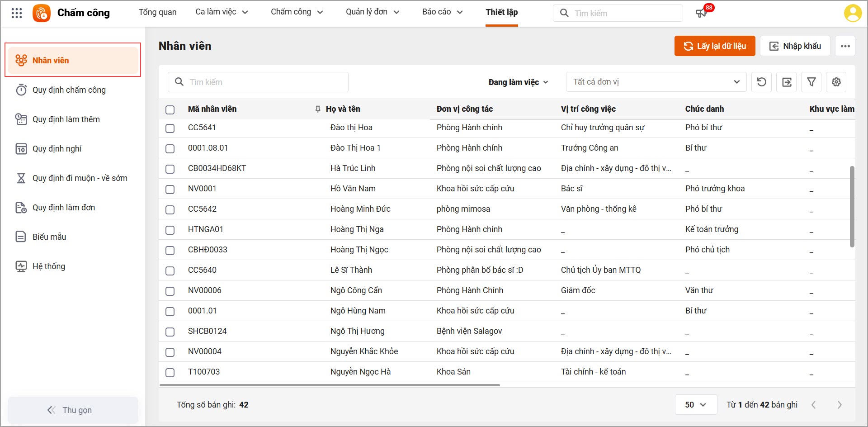Click the export list icon
Image resolution: width=868 pixels, height=427 pixels.
[x=787, y=82]
